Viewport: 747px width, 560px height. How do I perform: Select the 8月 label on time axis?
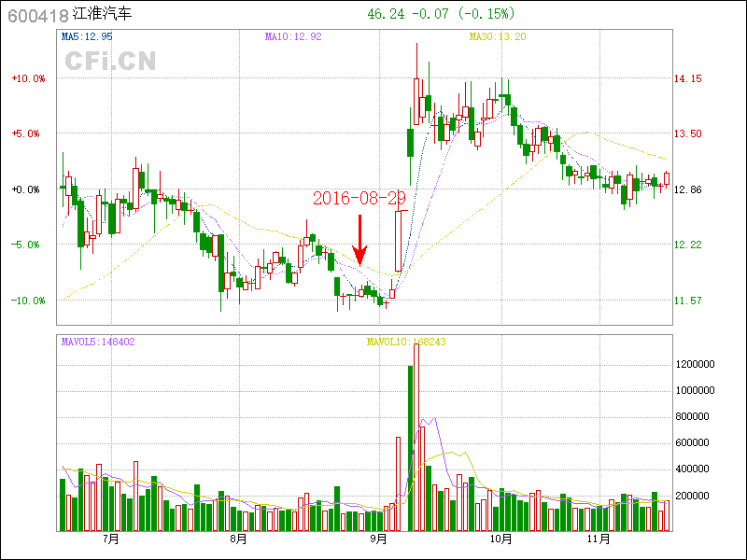[238, 539]
